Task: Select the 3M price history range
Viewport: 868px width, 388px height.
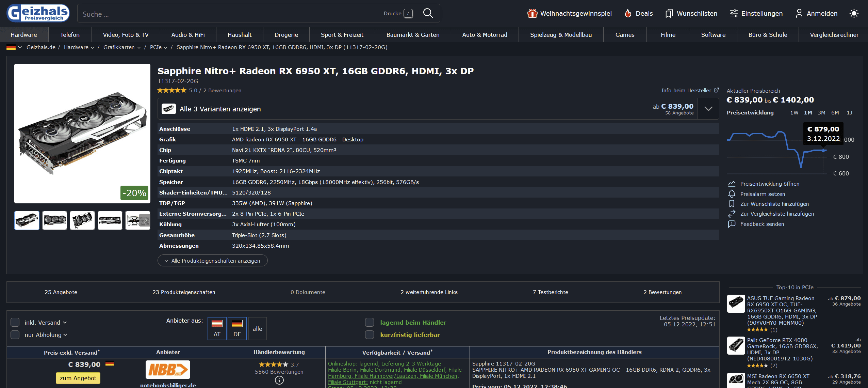Action: tap(821, 112)
